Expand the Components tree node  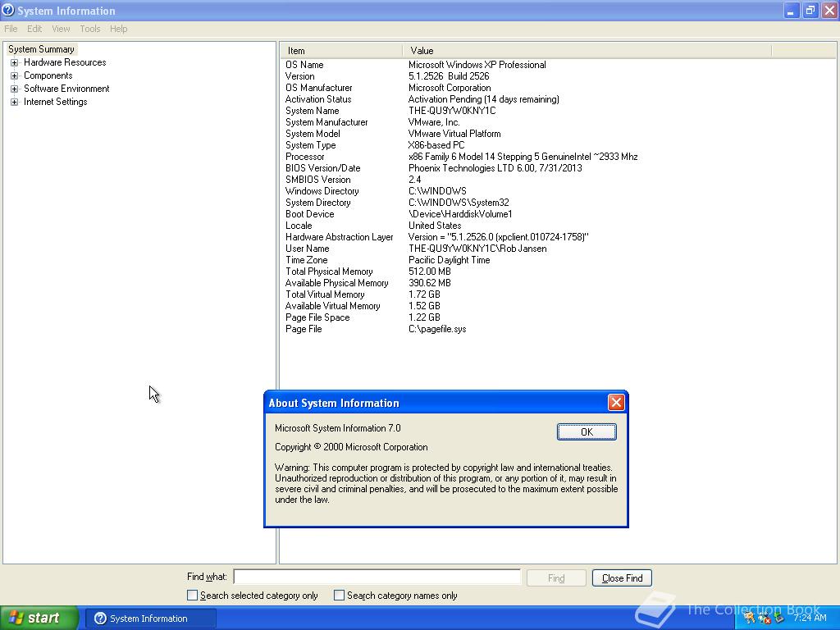click(15, 75)
